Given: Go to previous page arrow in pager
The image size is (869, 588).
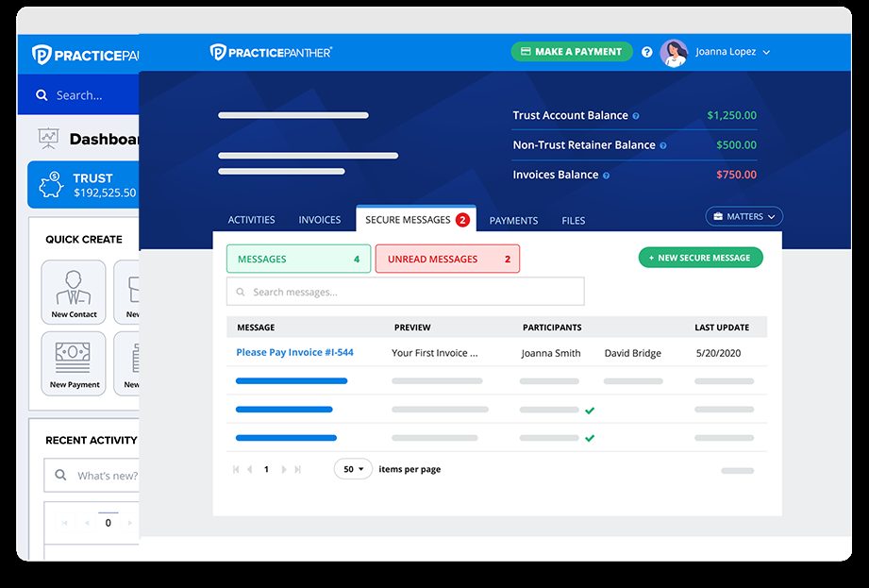Looking at the screenshot, I should click(250, 469).
